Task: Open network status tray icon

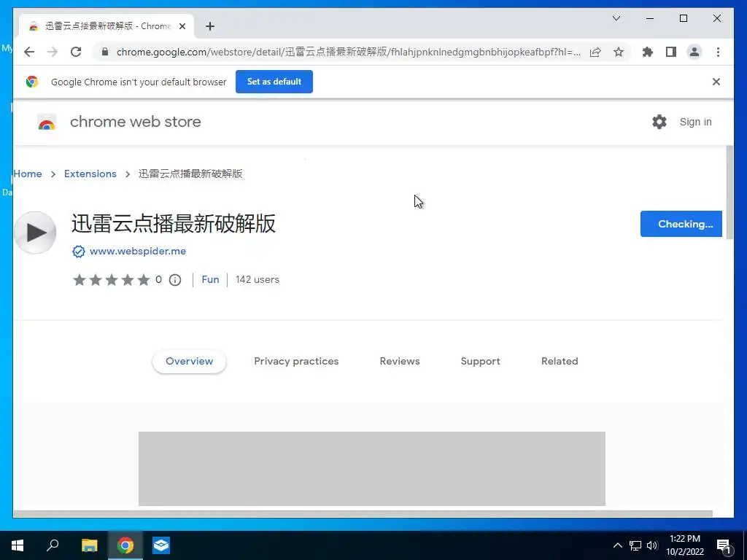Action: click(x=635, y=545)
